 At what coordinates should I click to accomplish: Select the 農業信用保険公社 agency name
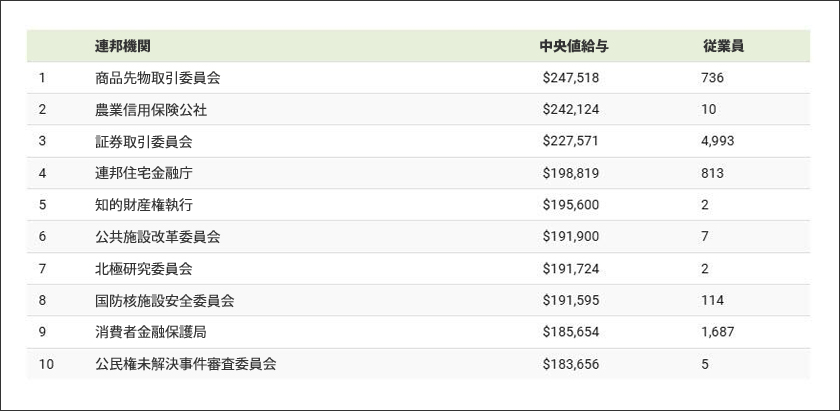(151, 110)
